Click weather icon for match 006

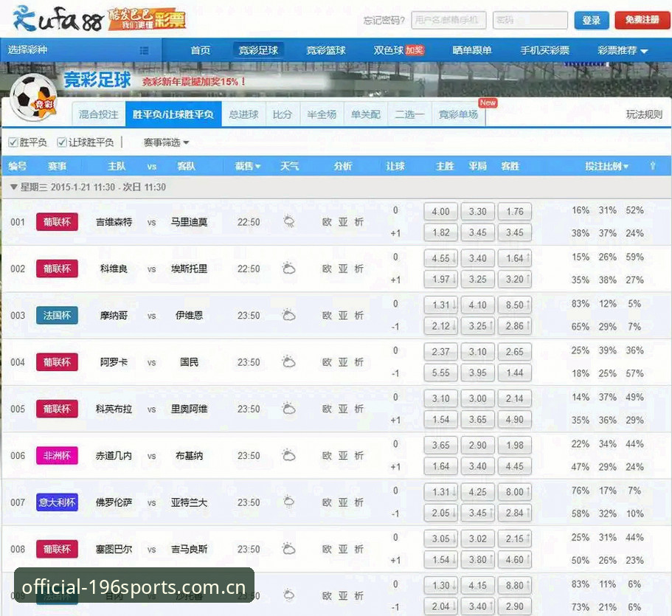click(x=289, y=455)
